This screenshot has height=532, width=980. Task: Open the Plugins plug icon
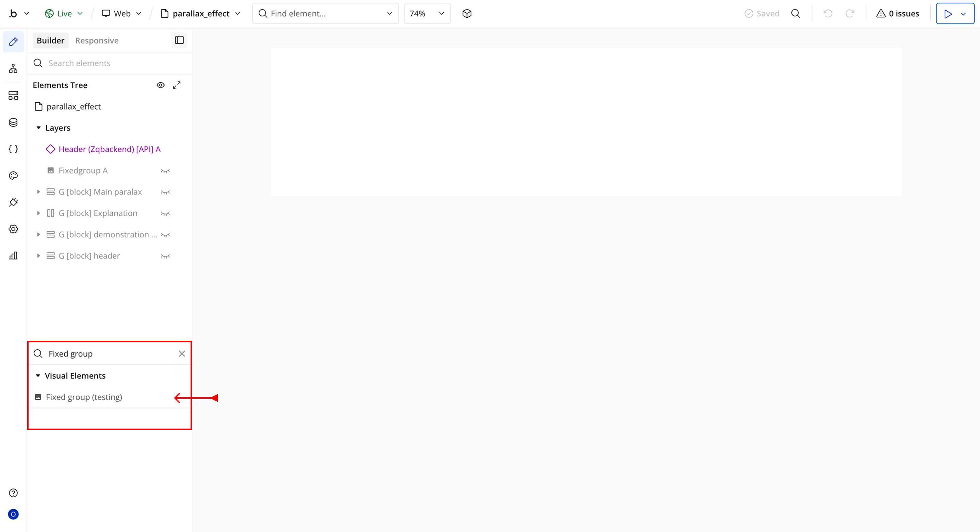(x=13, y=202)
